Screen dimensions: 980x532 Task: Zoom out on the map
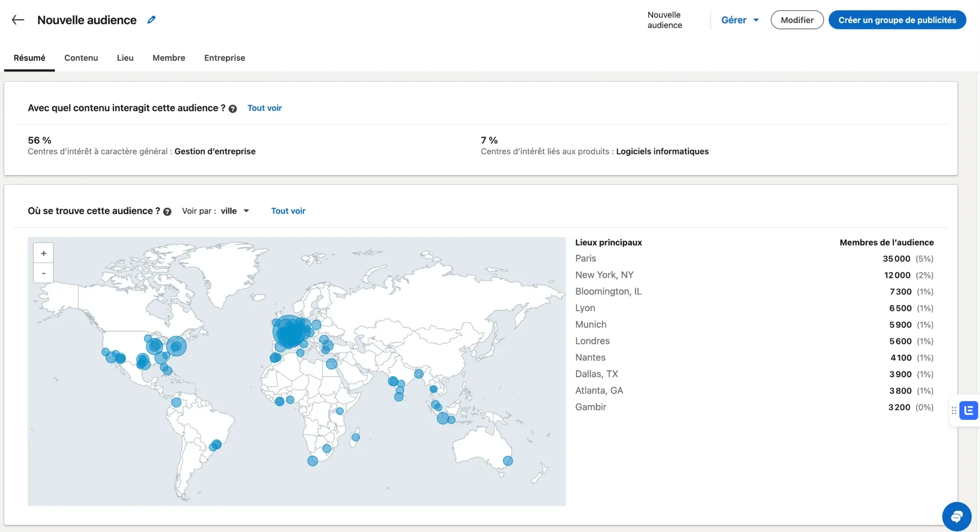click(44, 273)
